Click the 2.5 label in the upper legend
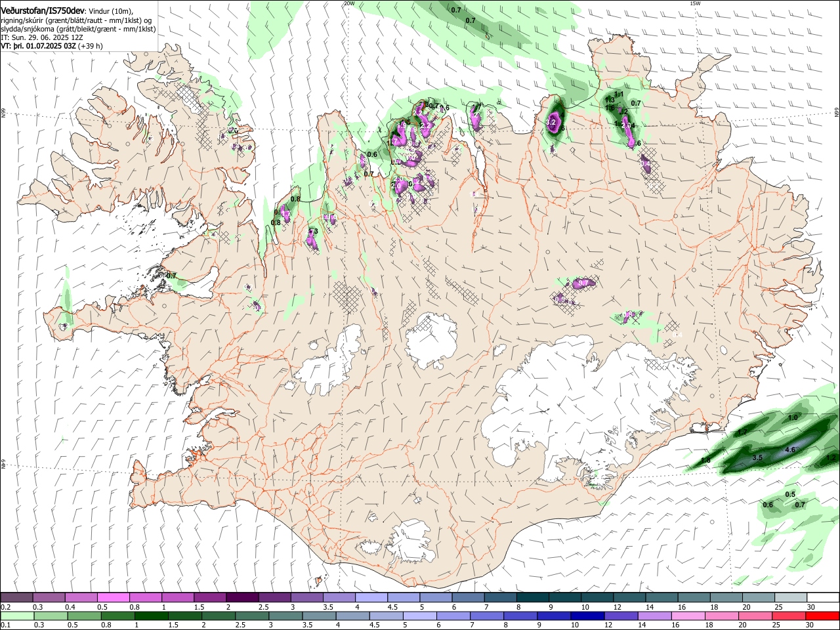 (263, 607)
